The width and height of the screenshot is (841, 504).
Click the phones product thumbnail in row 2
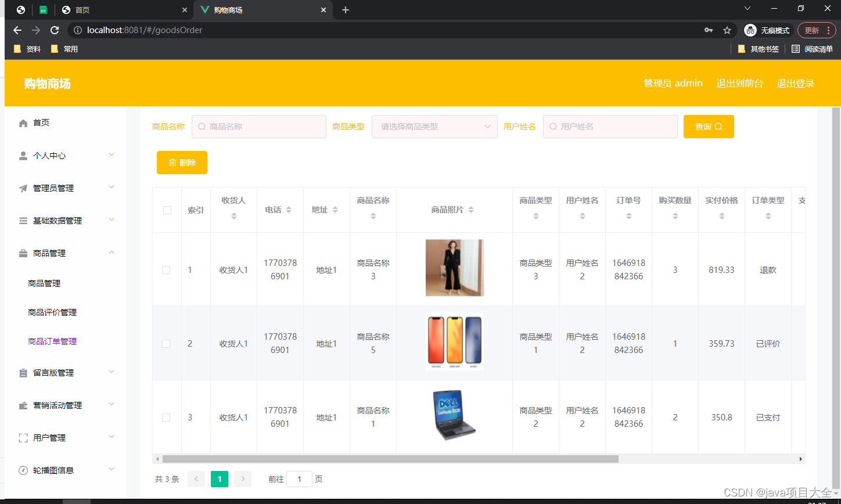[454, 341]
